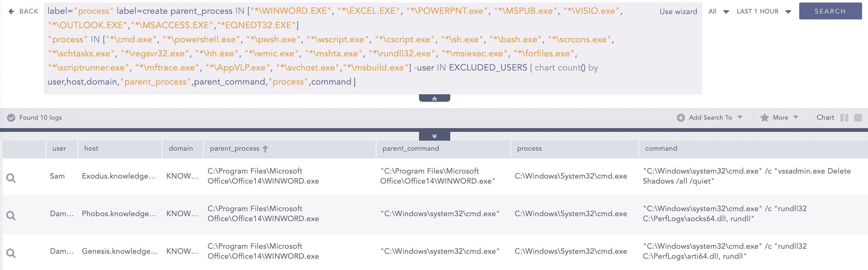Open magnifier details for Sam's log row
This screenshot has width=868, height=270.
pyautogui.click(x=11, y=178)
